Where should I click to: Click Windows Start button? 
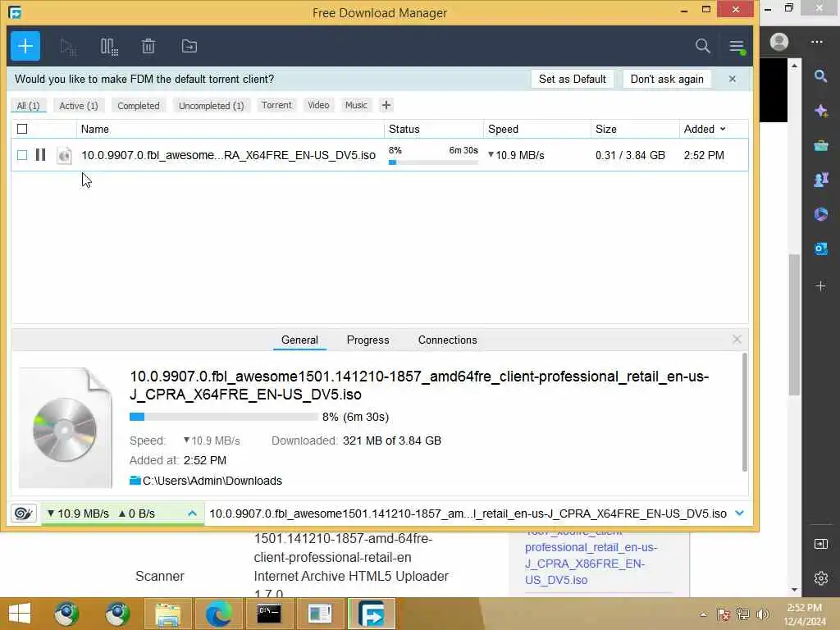20,614
